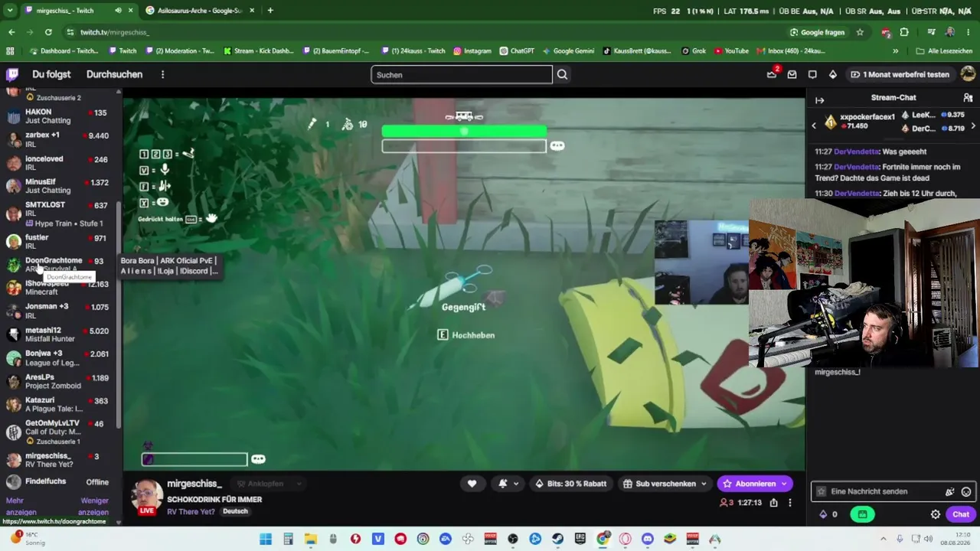Open the Google Gemini bookmark
The image size is (980, 551).
568,51
